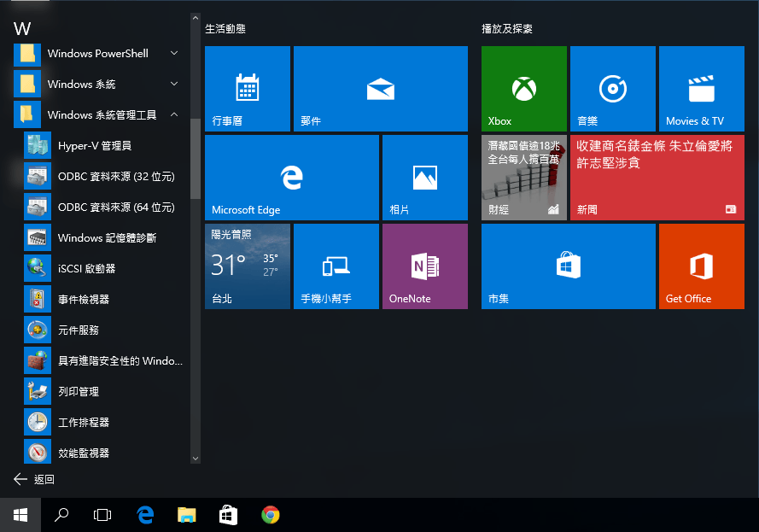Open the 財經 finance tile
The width and height of the screenshot is (759, 532).
coord(523,178)
